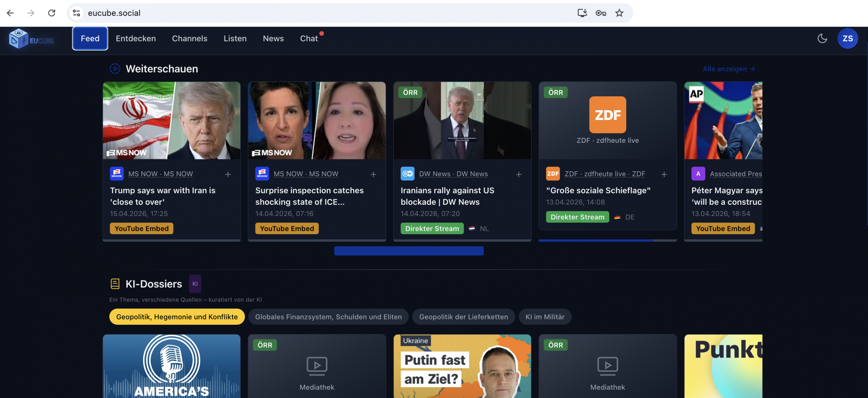Click the KI-Dossiers book icon
Viewport: 868px width, 398px height.
[x=115, y=284]
